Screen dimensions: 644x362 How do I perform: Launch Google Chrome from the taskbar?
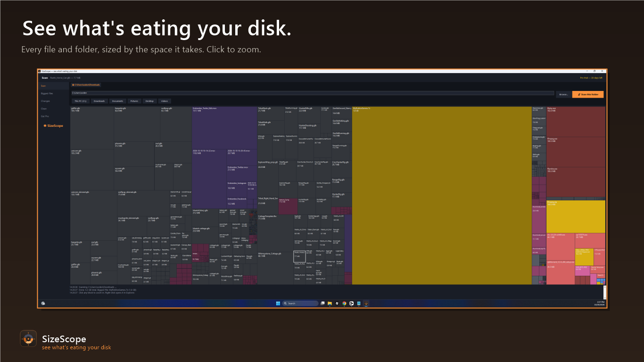tap(344, 303)
